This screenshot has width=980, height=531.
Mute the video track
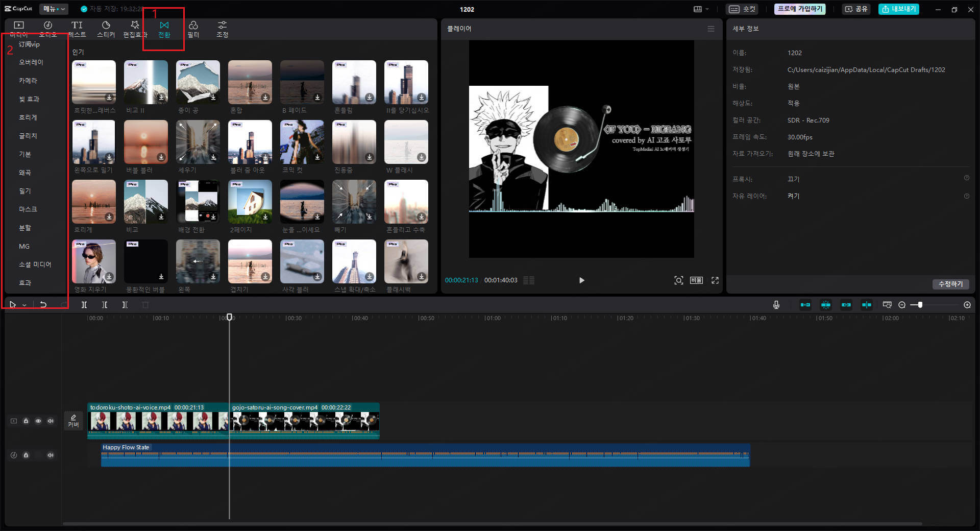(x=51, y=421)
